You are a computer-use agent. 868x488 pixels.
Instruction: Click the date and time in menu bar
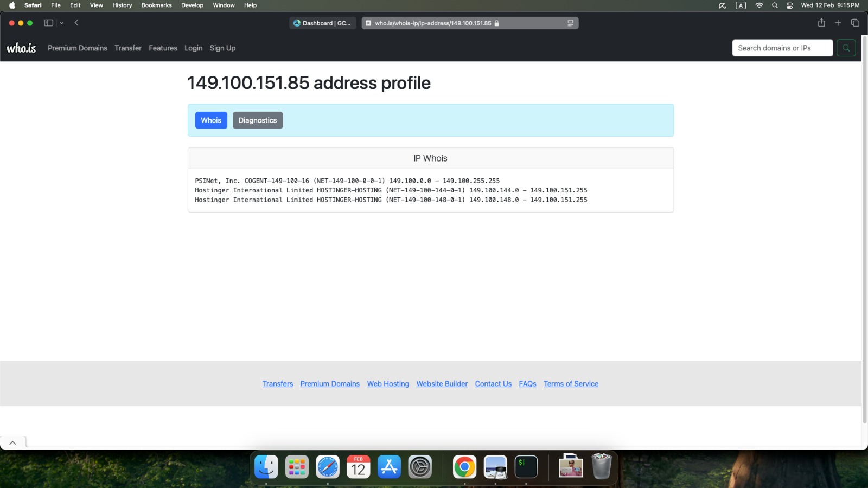pos(830,5)
